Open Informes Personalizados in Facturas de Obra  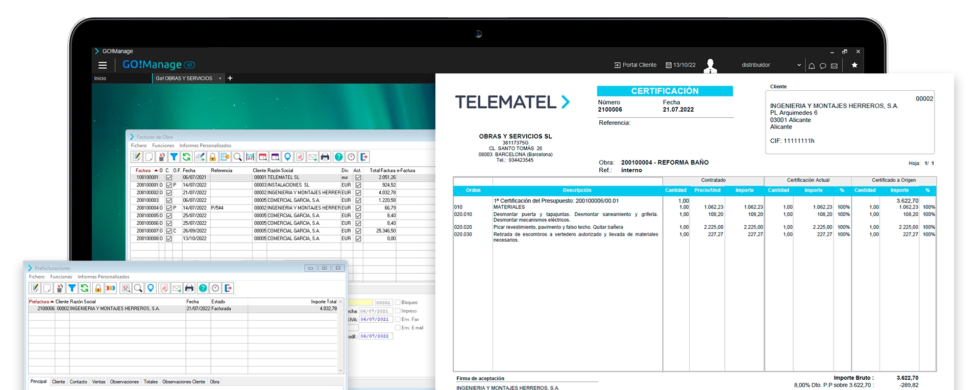tap(205, 146)
